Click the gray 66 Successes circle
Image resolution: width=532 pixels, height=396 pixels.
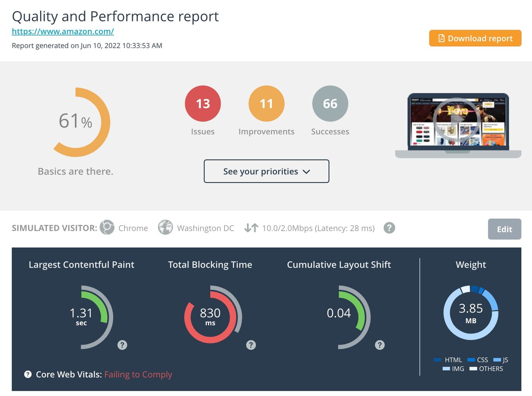[x=330, y=103]
